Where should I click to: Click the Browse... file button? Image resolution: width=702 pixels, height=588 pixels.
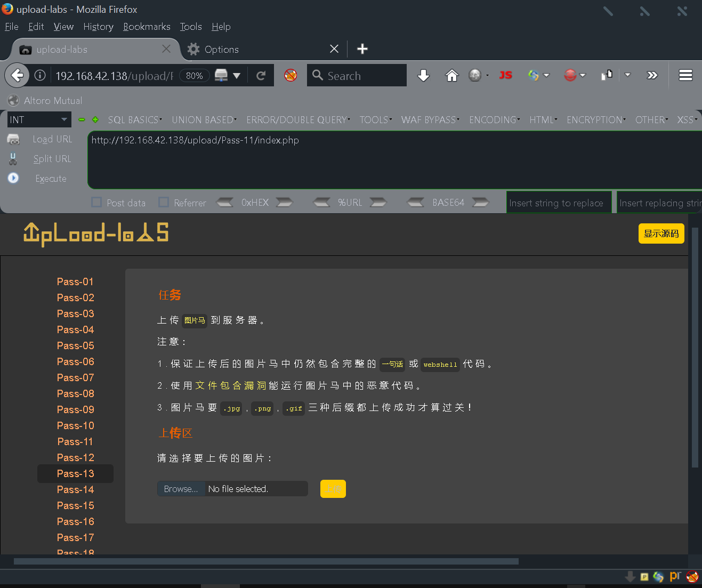point(181,489)
